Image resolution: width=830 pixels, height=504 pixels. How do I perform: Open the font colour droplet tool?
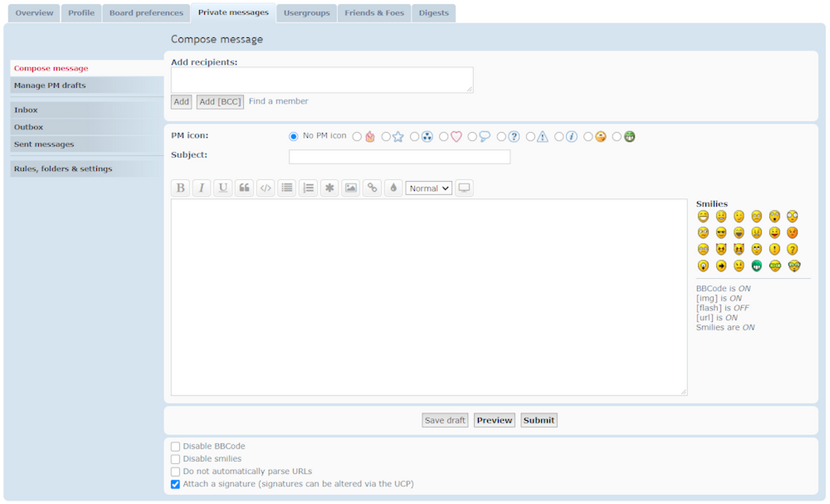[393, 188]
